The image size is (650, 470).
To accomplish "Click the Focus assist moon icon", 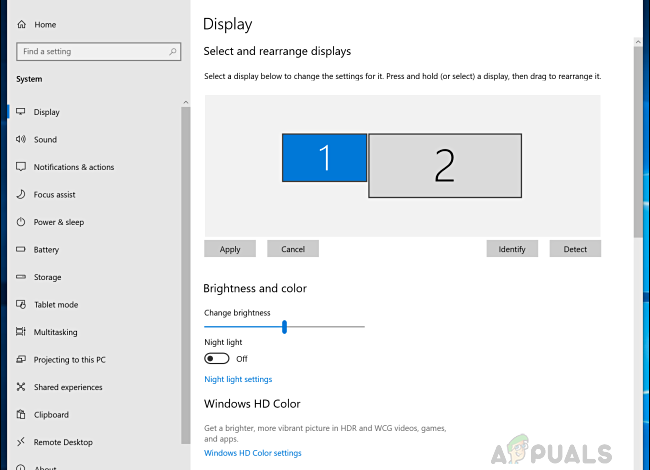I will pos(21,194).
